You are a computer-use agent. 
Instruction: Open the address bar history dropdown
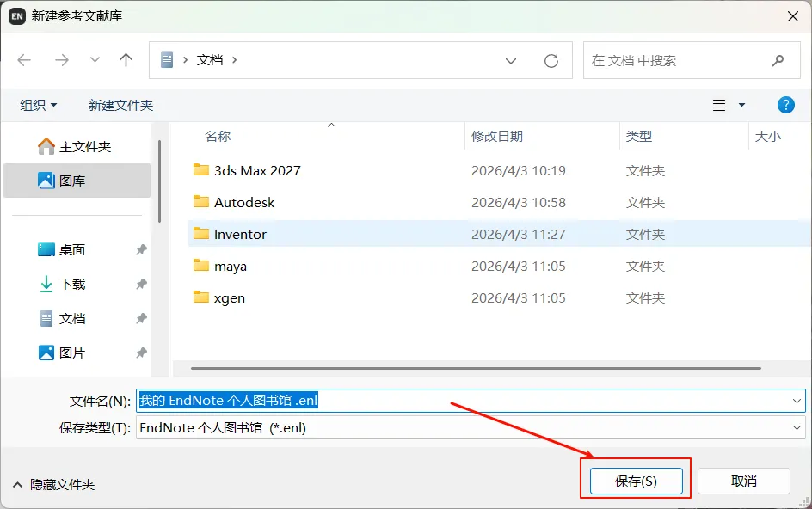[511, 61]
